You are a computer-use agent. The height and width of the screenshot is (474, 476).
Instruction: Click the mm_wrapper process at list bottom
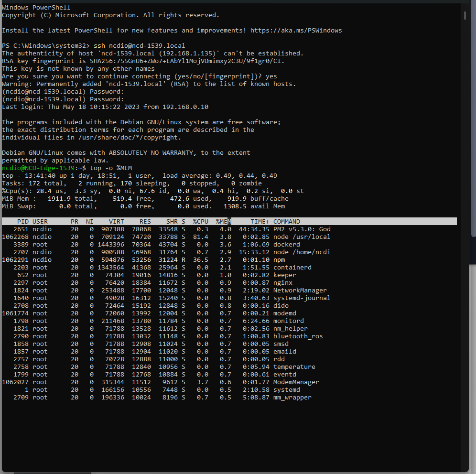[x=292, y=398]
